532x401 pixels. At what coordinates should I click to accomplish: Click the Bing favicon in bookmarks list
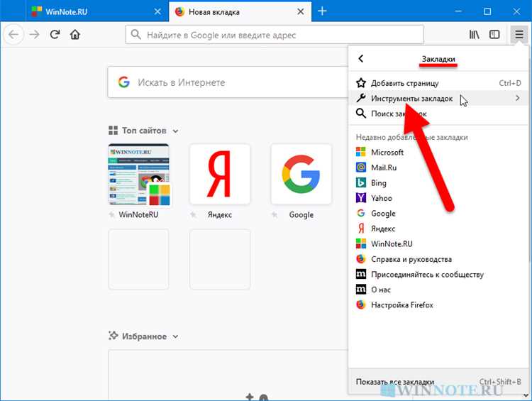pos(360,182)
